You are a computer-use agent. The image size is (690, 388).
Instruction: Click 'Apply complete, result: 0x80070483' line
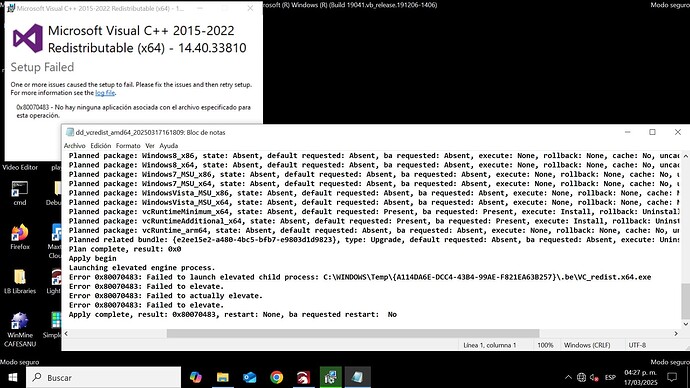[232, 315]
